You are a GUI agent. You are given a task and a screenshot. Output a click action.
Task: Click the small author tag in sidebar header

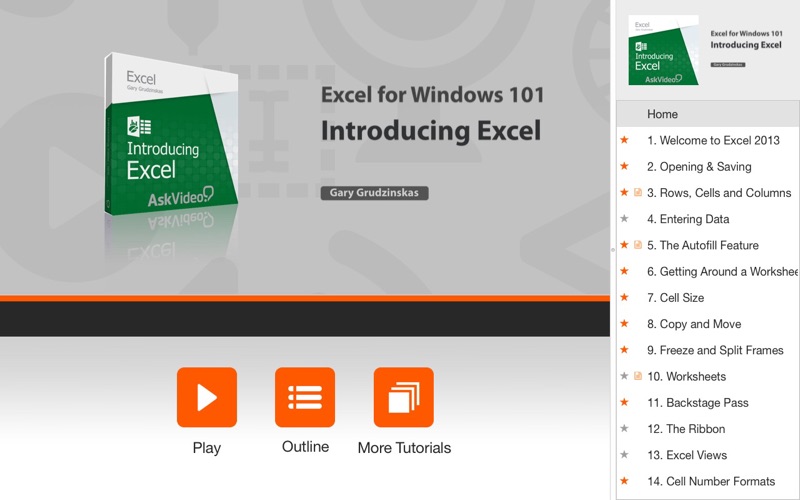(x=728, y=65)
